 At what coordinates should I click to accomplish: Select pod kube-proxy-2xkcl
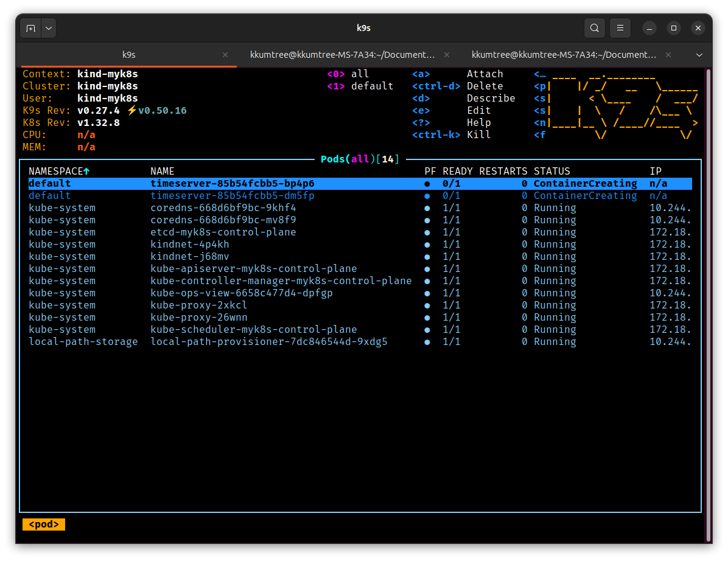(360, 305)
